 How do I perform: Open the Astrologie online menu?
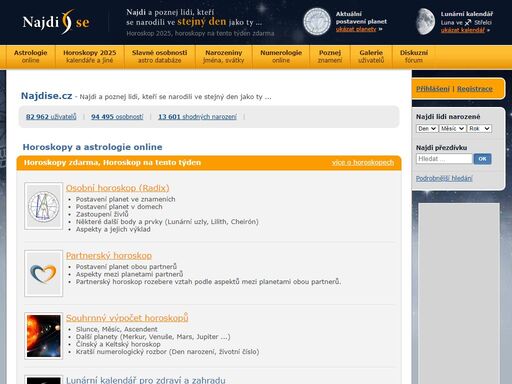30,56
